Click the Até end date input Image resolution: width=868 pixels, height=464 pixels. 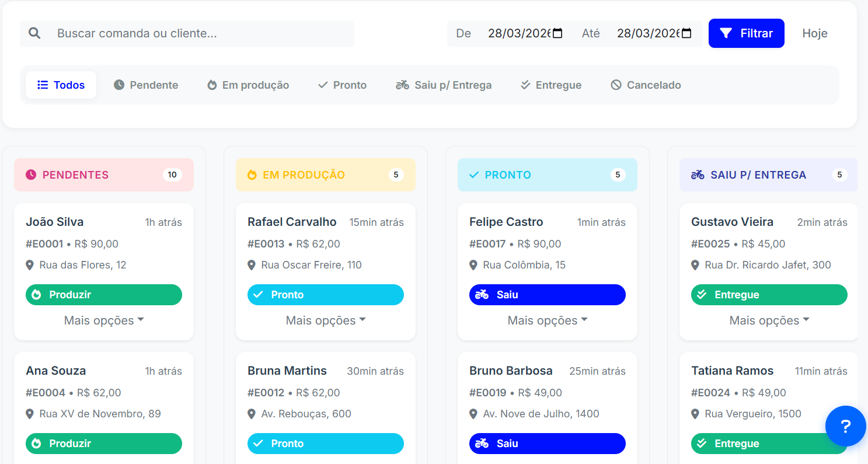(654, 33)
